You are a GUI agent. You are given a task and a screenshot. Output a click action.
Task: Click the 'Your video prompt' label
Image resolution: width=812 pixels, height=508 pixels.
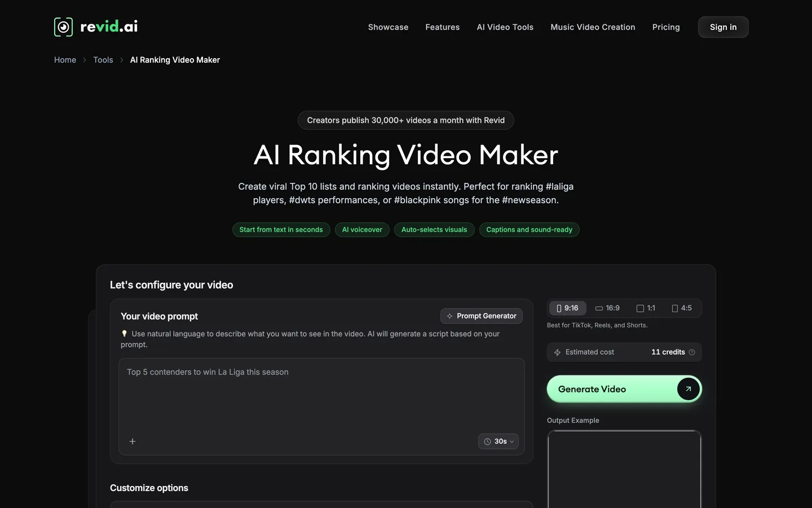(x=159, y=316)
